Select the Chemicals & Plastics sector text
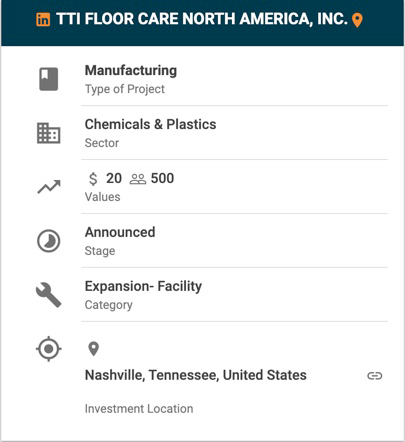The image size is (405, 442). click(151, 124)
